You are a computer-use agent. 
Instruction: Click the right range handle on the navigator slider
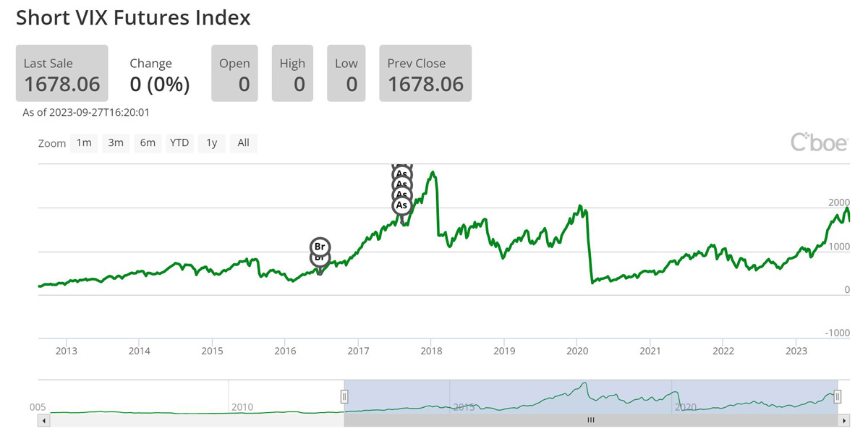(838, 396)
